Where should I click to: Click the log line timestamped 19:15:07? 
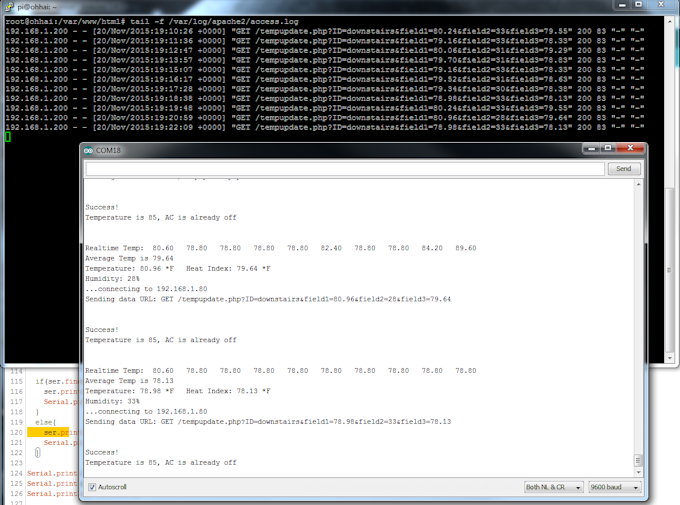(325, 69)
